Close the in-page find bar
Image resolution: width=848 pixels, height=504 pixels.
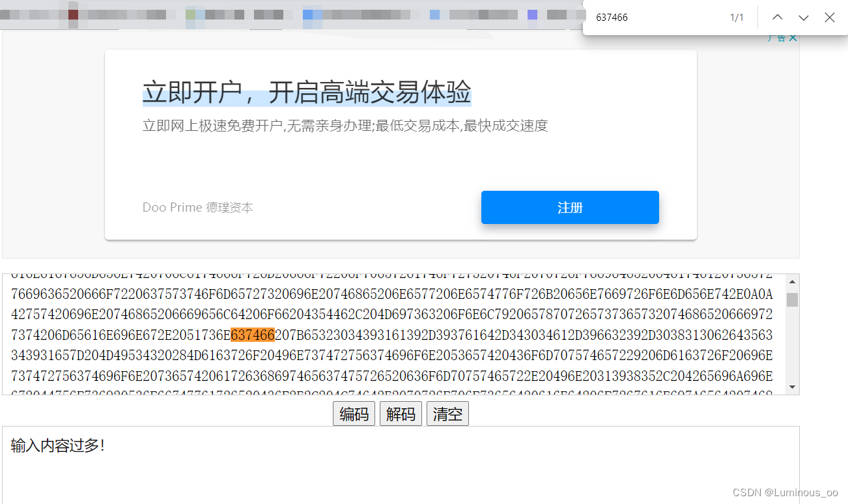pyautogui.click(x=830, y=17)
